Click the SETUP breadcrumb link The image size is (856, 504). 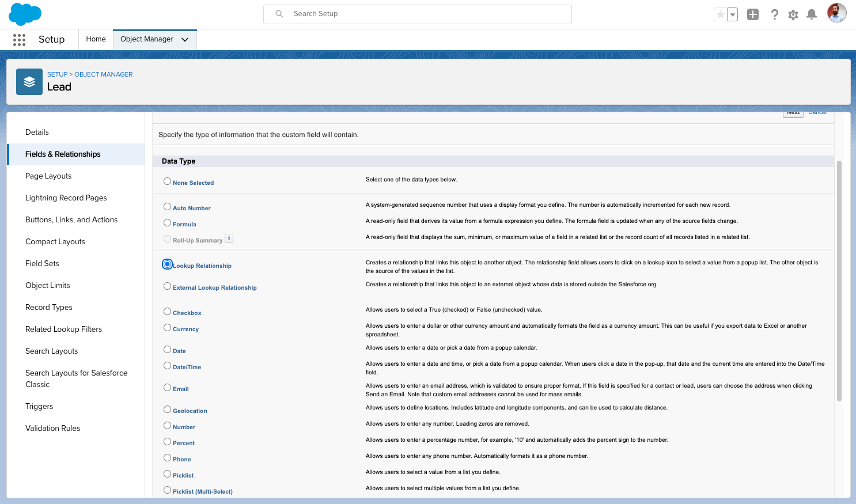57,74
